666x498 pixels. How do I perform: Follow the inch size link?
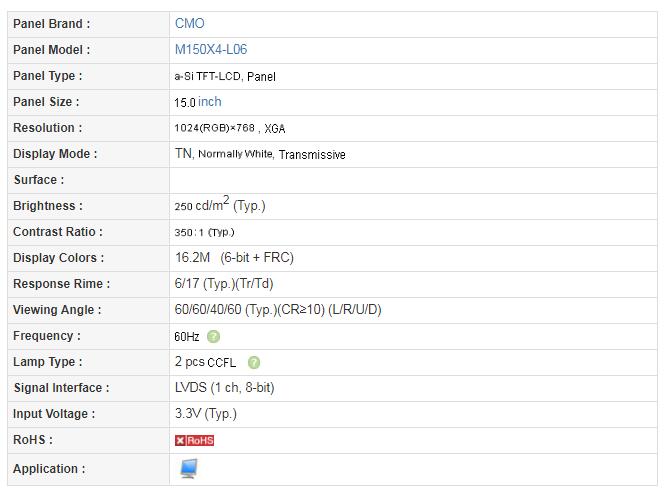pyautogui.click(x=209, y=102)
